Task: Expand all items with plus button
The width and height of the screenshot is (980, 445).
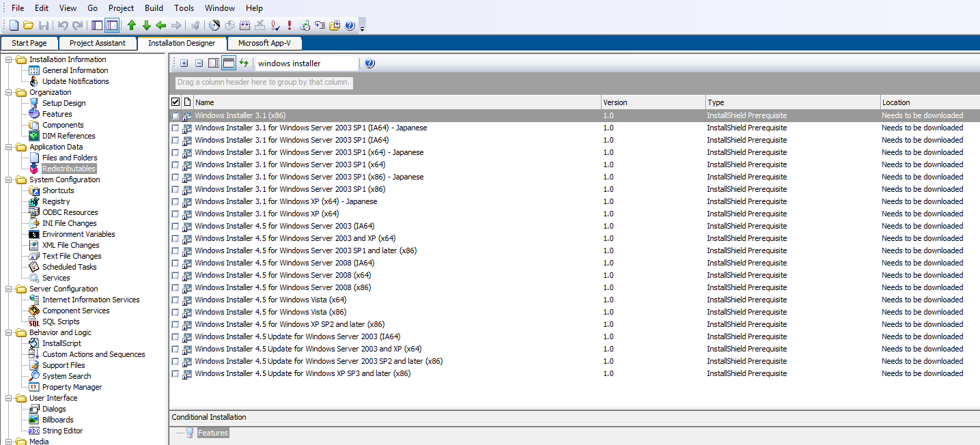Action: [184, 63]
